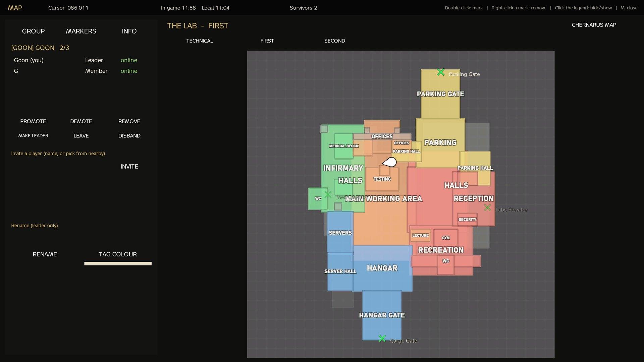The height and width of the screenshot is (362, 644).
Task: Open the MARKERS tab
Action: [x=81, y=31]
